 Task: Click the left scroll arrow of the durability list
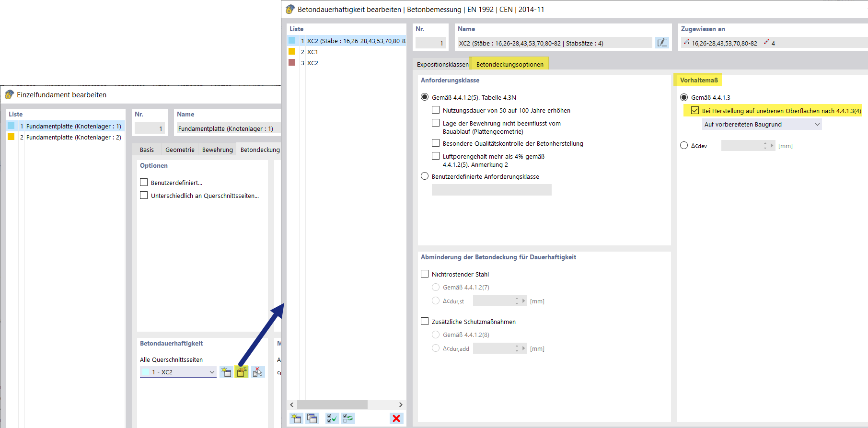(292, 405)
